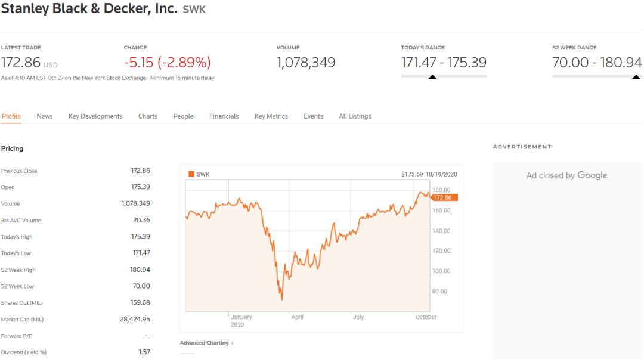Click the SWK label in chart legend
644x359 pixels.
click(203, 174)
